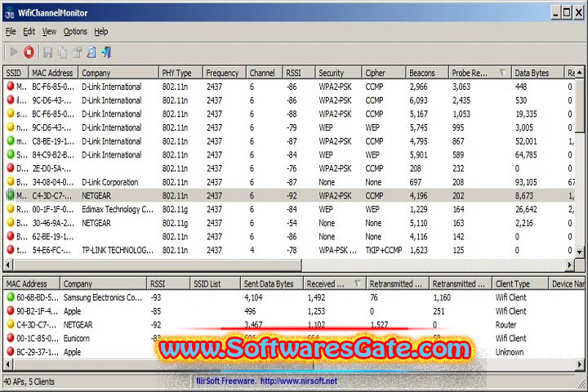This screenshot has height=392, width=588.
Task: Click '40 APs, 5 Clients' status bar text
Action: pos(29,381)
